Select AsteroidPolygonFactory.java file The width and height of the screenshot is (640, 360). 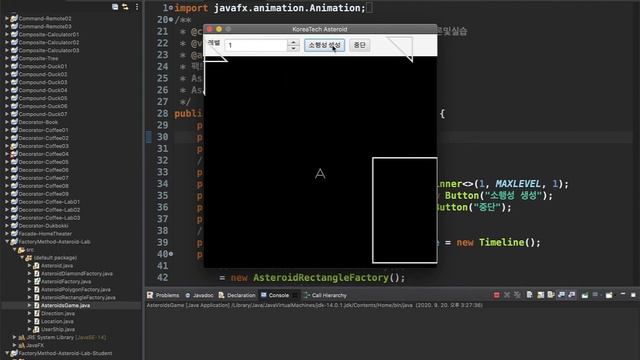click(x=76, y=290)
